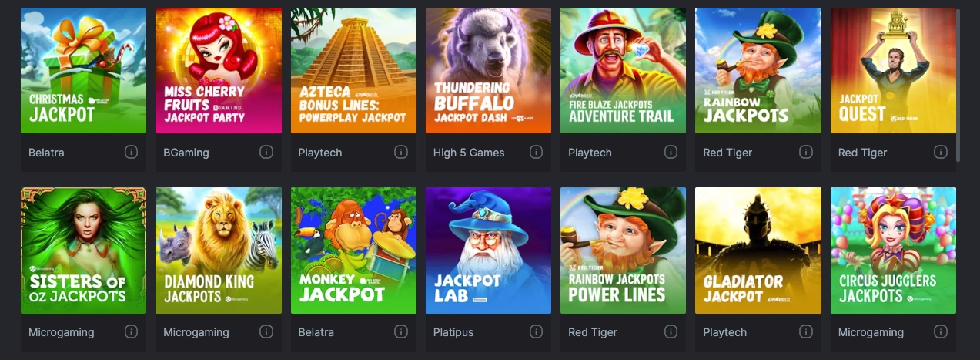Show info for Diamond King Jackpots
This screenshot has width=980, height=360.
point(266,331)
